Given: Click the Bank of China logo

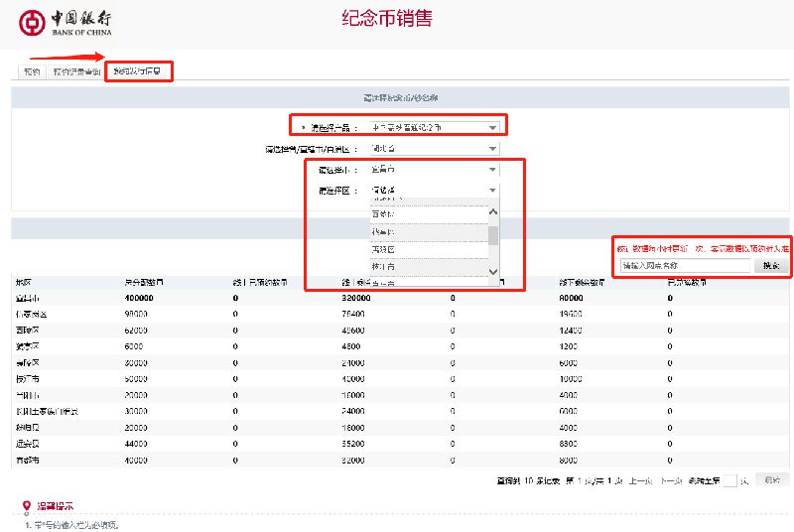Looking at the screenshot, I should (65, 23).
